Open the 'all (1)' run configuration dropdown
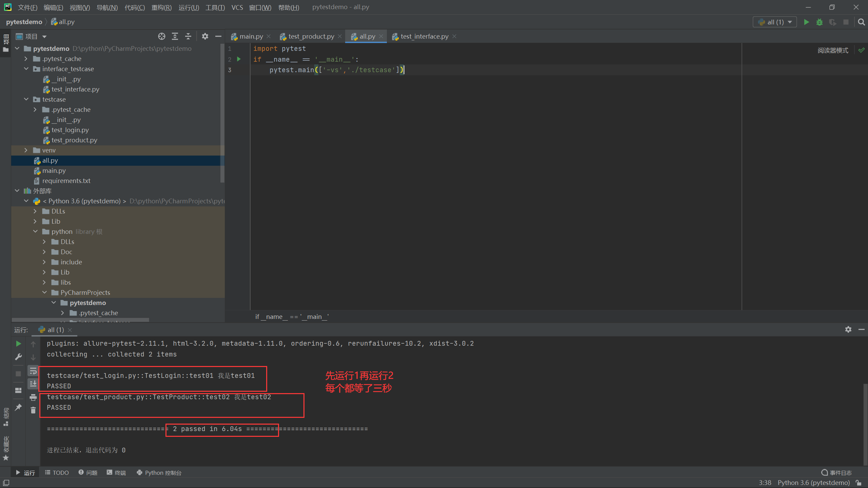868x488 pixels. [x=774, y=22]
